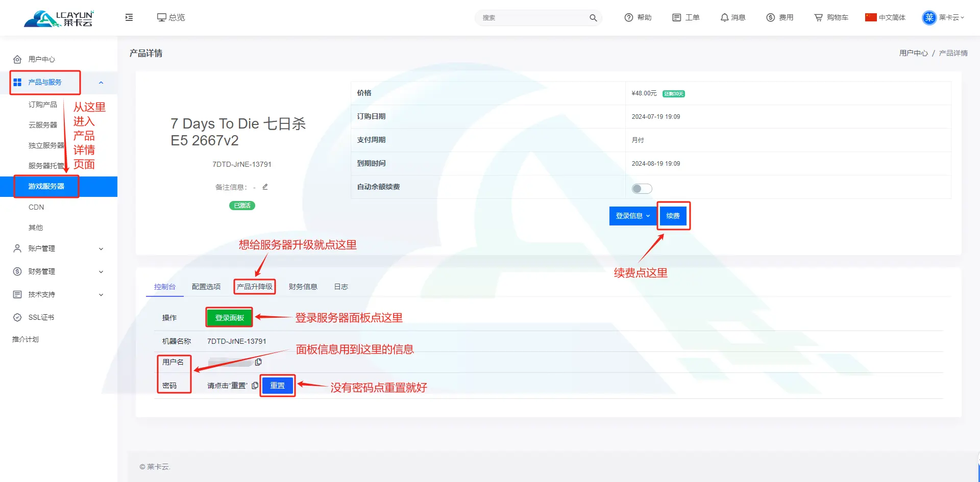Click the 用户中心 home icon

pyautogui.click(x=17, y=59)
